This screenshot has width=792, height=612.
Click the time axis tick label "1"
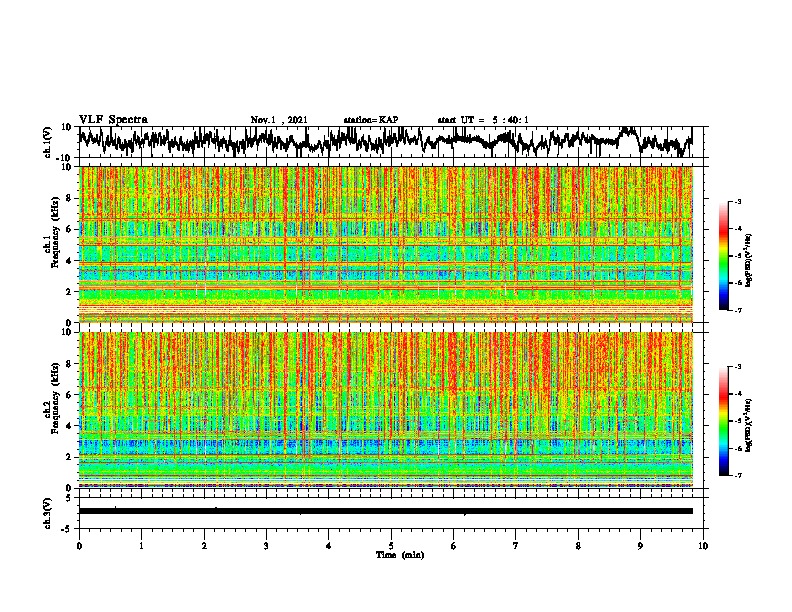[x=141, y=546]
